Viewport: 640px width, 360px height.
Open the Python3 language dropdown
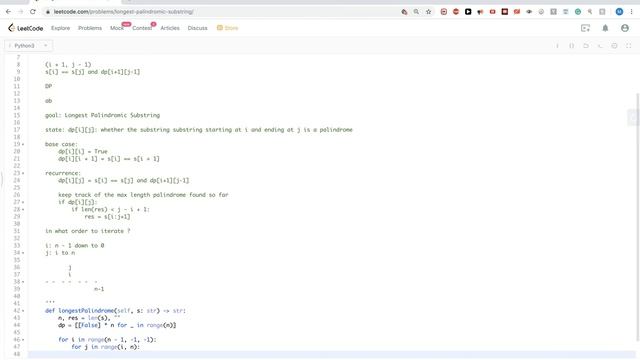(28, 46)
